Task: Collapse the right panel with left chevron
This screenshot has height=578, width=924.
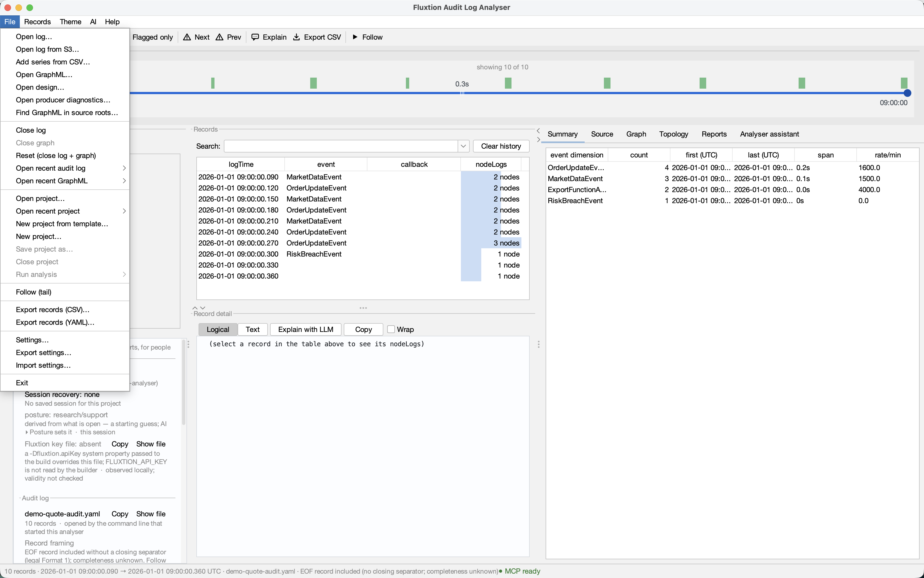Action: 538,131
